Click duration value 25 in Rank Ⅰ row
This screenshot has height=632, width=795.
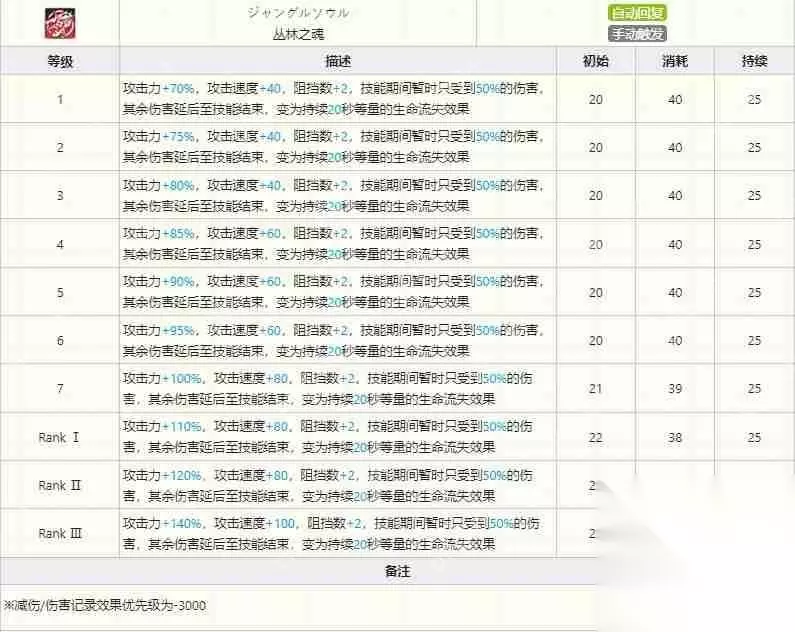point(754,437)
